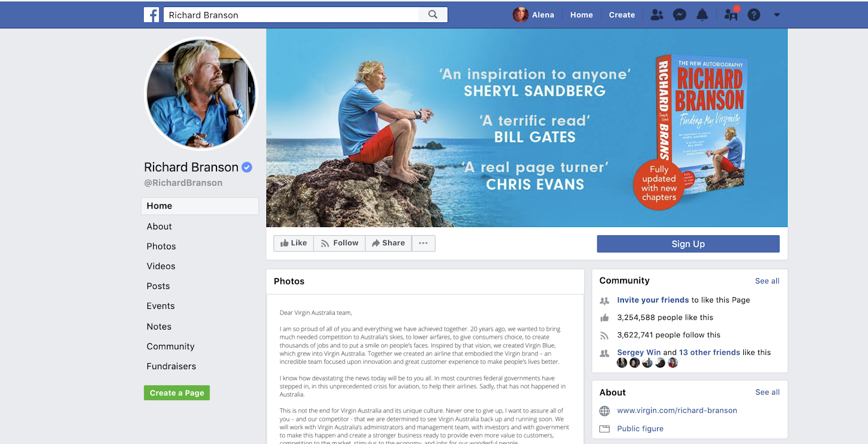
Task: Follow the Richard Branson page
Action: [x=340, y=243]
